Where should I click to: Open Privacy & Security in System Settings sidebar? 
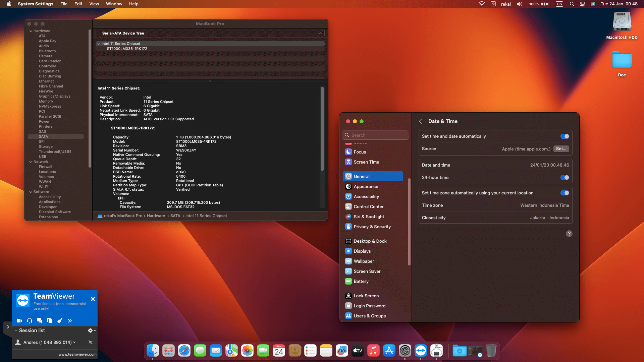tap(372, 227)
